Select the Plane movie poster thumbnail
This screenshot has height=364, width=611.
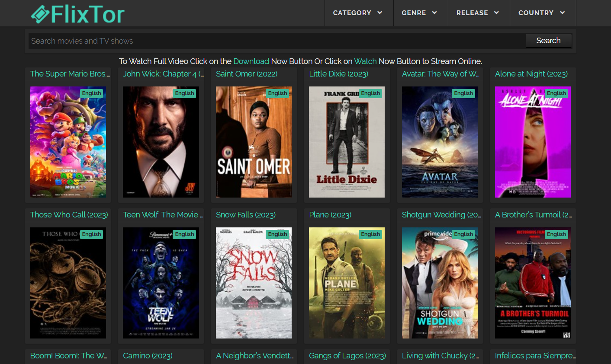click(347, 283)
